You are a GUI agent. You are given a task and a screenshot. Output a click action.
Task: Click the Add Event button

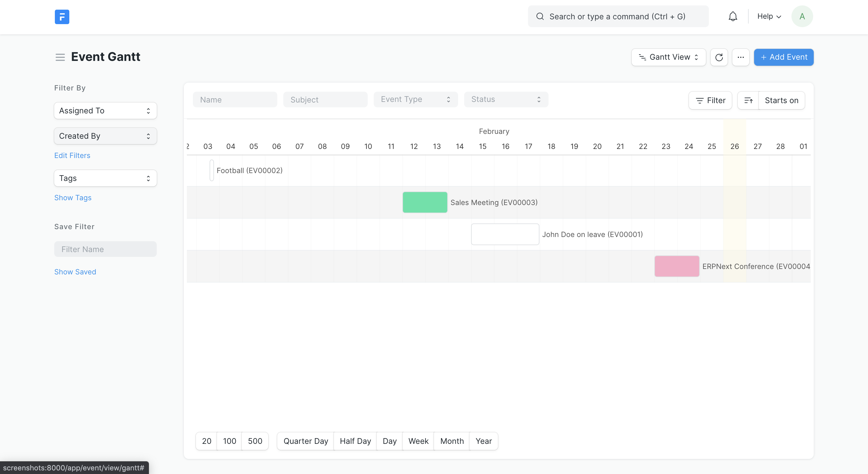pyautogui.click(x=783, y=57)
